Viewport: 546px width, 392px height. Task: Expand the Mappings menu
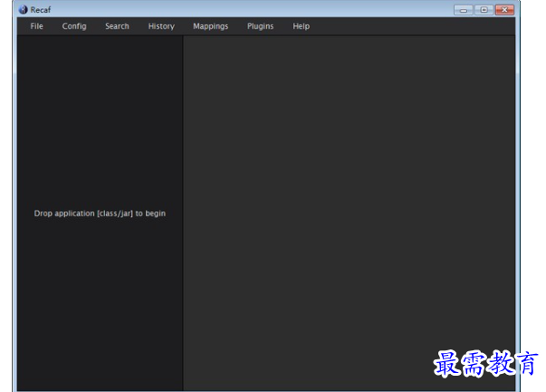coord(210,26)
